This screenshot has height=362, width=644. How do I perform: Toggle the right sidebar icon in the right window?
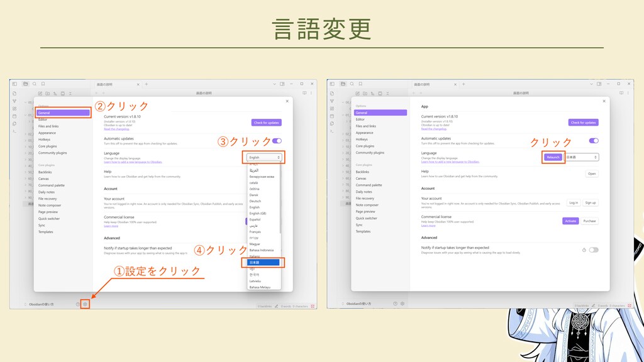coord(599,84)
